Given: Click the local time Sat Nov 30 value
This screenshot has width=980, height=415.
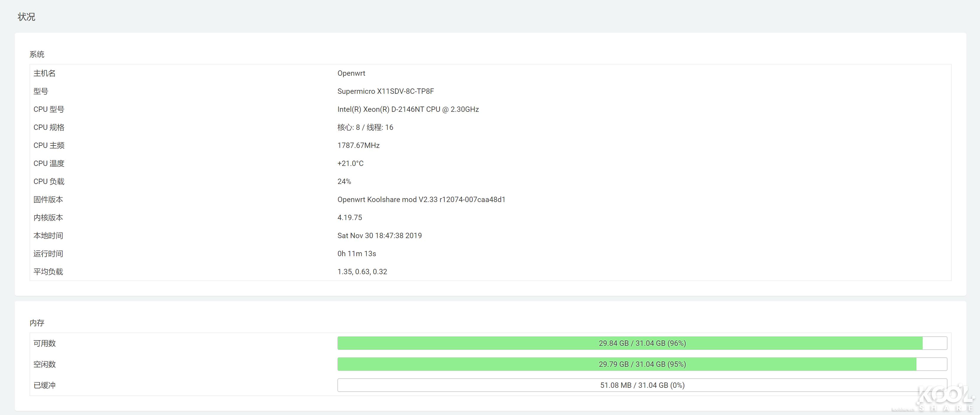Looking at the screenshot, I should (x=379, y=235).
